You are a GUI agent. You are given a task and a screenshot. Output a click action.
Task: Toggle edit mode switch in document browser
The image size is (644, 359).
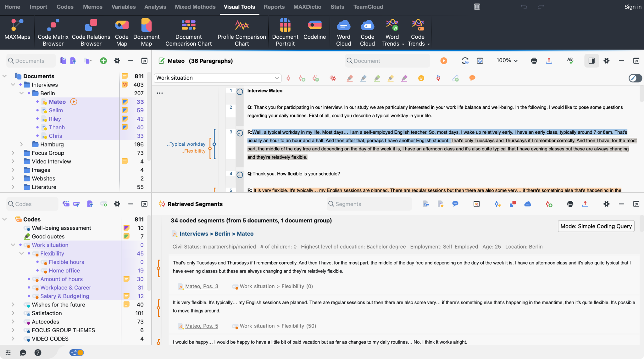[x=635, y=78]
